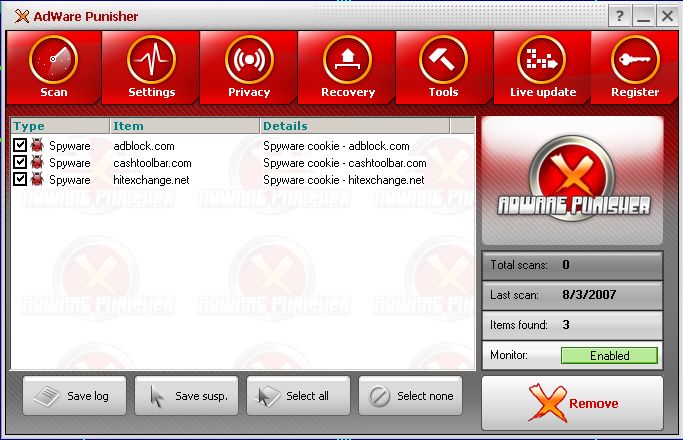Viewport: 683px width, 440px height.
Task: Select the cashtoolbar.com item text
Action: [x=152, y=163]
